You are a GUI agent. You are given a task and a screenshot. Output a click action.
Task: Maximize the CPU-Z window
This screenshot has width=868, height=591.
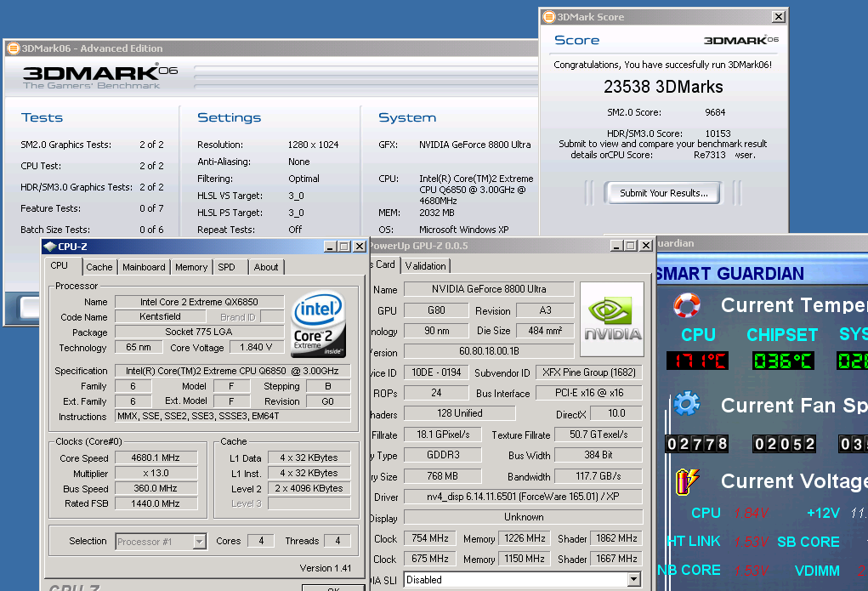pyautogui.click(x=344, y=247)
